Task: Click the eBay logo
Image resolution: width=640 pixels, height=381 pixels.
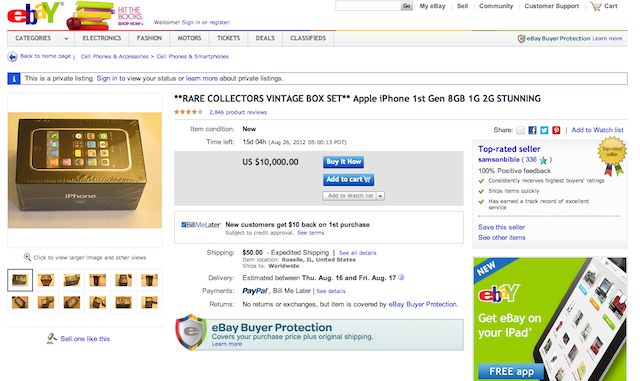Action: pos(35,13)
